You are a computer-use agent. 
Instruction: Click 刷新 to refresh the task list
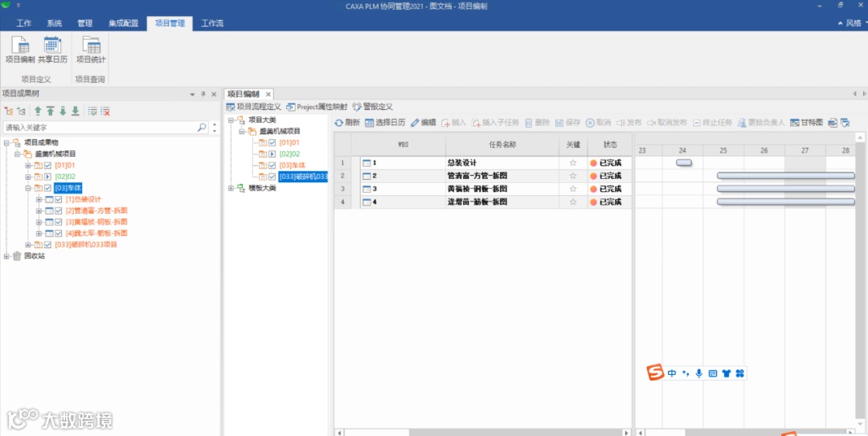click(x=347, y=122)
